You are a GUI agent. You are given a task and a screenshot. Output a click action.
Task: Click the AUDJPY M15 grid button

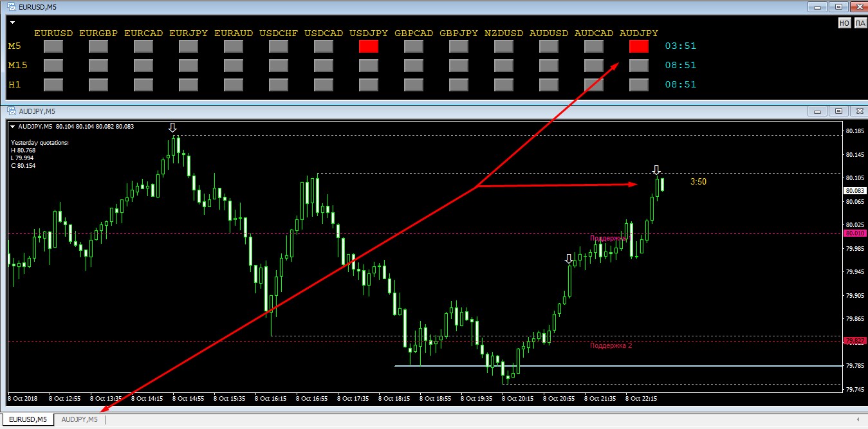639,66
